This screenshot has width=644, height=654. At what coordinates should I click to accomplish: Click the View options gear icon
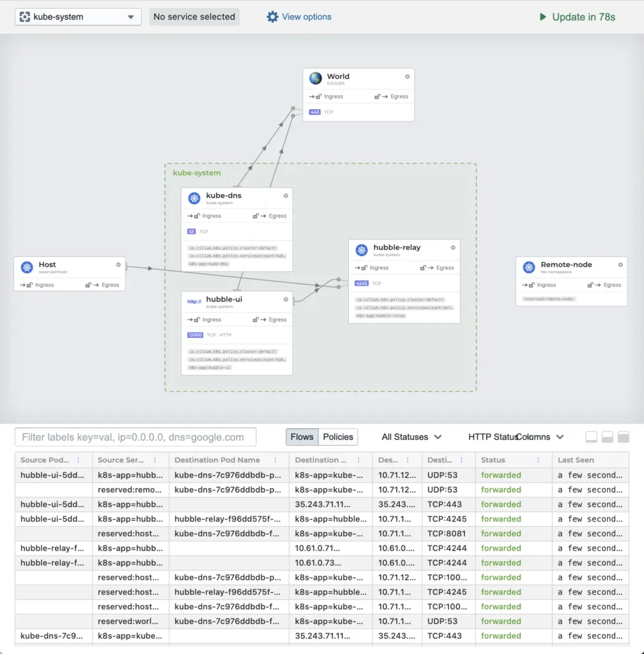(x=272, y=17)
